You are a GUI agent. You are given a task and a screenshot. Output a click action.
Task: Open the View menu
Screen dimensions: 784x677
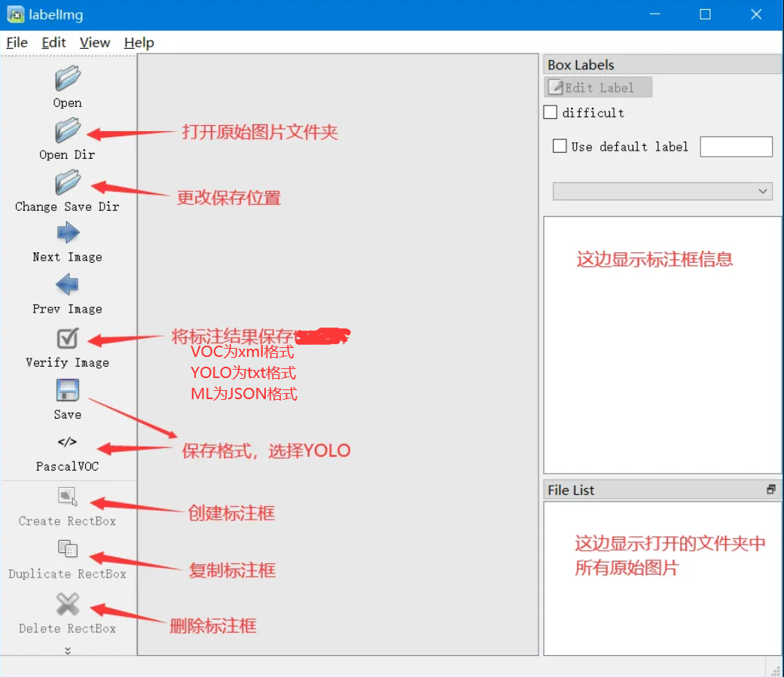[95, 42]
